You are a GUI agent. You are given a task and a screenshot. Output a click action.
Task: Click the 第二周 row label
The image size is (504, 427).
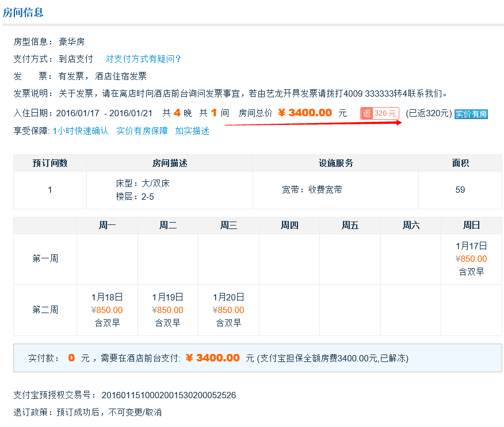tap(45, 310)
